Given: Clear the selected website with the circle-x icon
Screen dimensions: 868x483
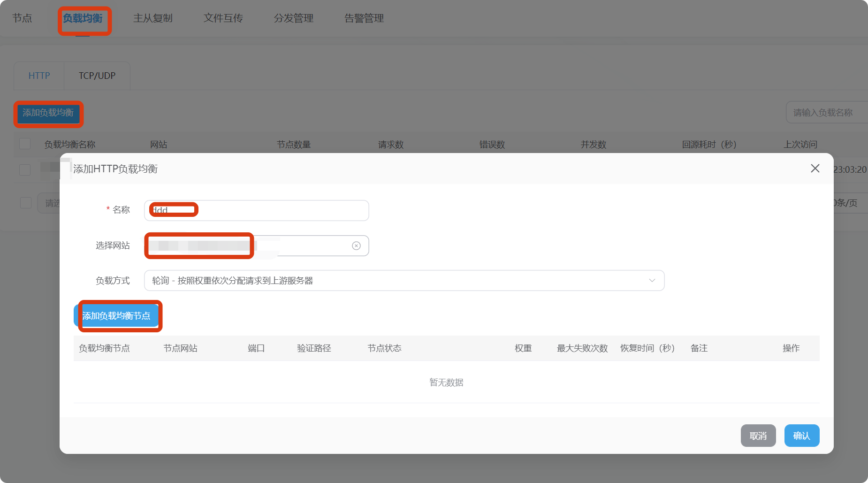Looking at the screenshot, I should tap(356, 246).
